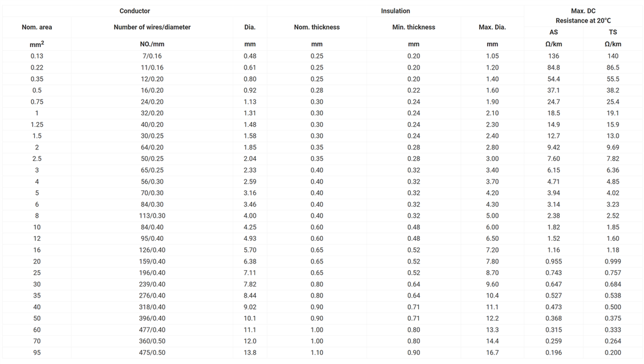This screenshot has width=644, height=364.
Task: Select the 9.42 AS resistance value
Action: pos(554,148)
